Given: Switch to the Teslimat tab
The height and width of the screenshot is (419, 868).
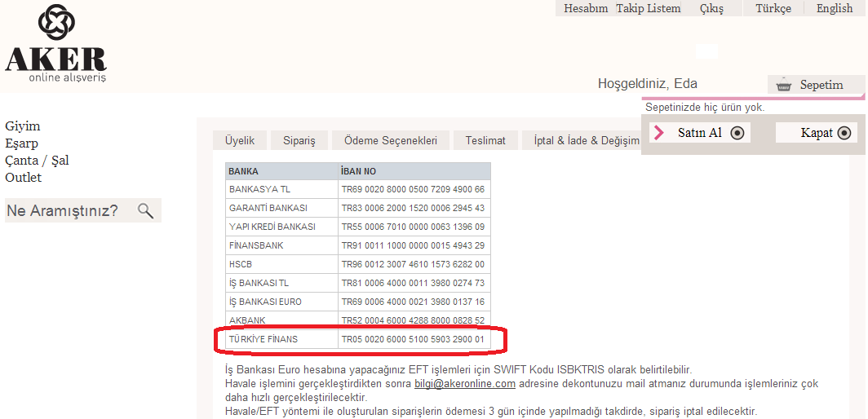Looking at the screenshot, I should click(485, 140).
